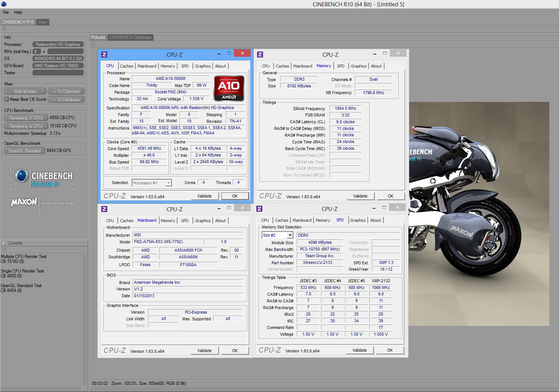Viewport: 559px width, 392px height.
Task: Click the Z icon of the CPU-Z SPD window
Action: click(259, 209)
